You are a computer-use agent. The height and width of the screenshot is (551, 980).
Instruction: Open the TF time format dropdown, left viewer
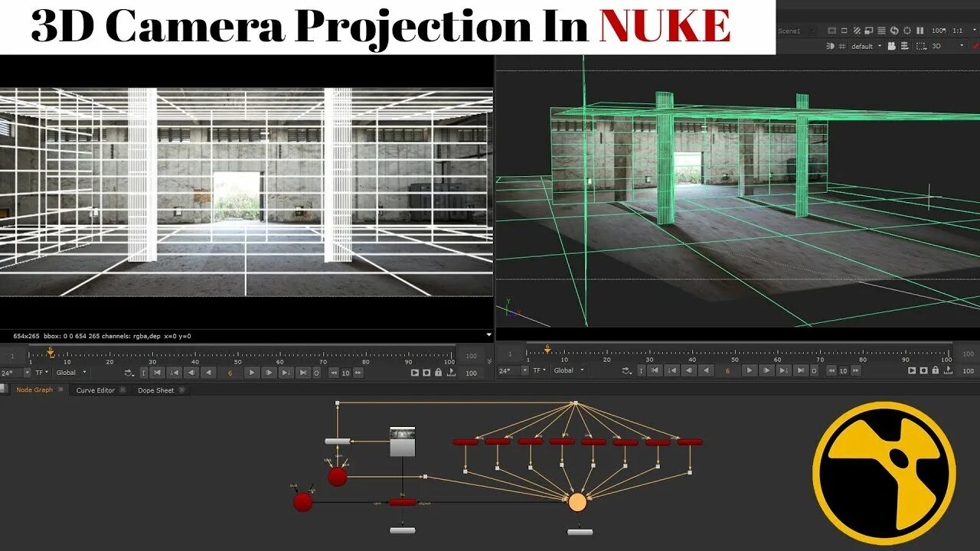42,373
